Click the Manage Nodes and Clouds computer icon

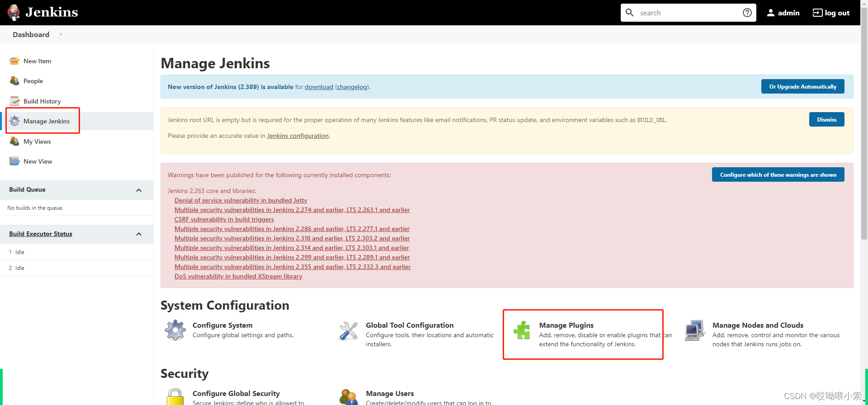tap(695, 330)
